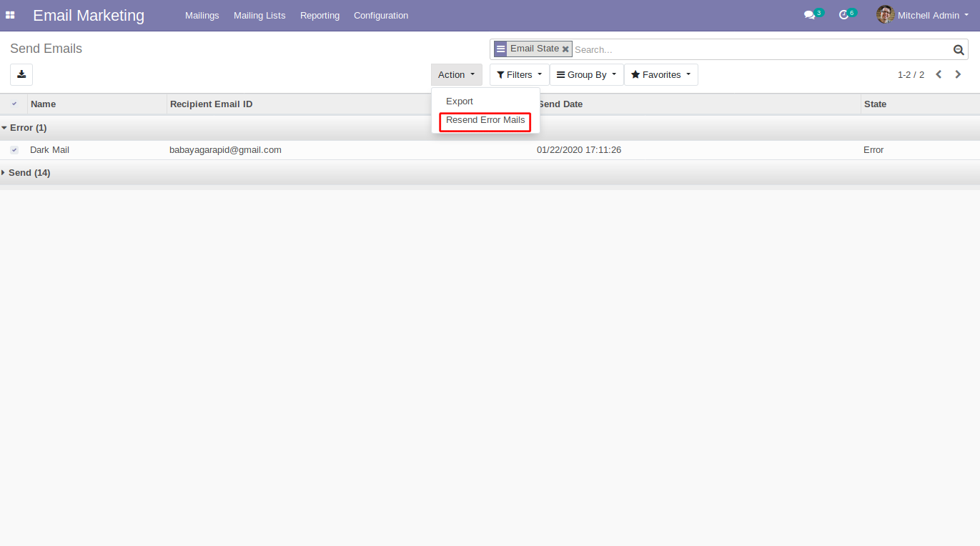Click the Error state cell of Dark Mail
The image size is (980, 546).
[873, 150]
